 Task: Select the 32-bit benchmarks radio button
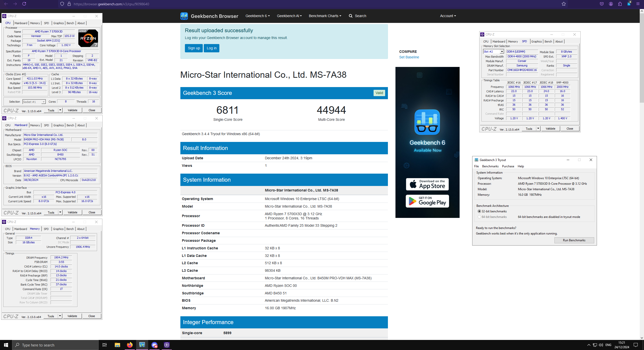click(x=479, y=211)
